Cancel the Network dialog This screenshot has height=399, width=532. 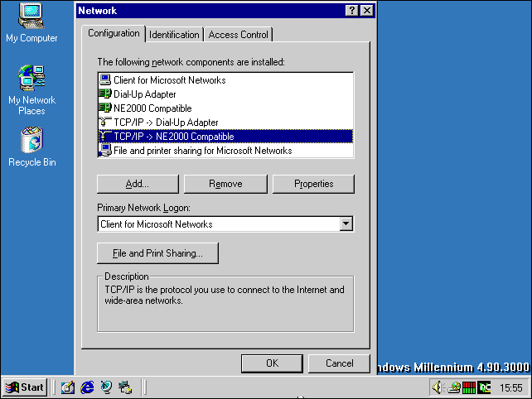click(339, 363)
